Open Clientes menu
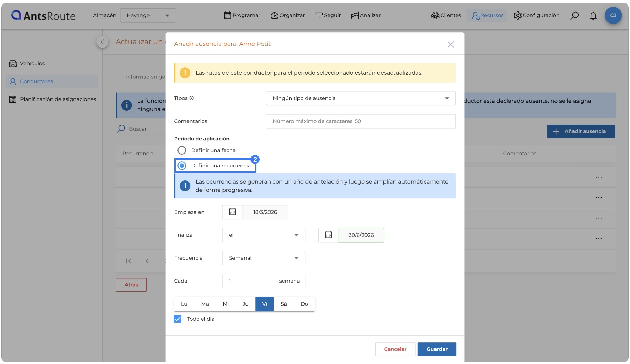 click(446, 15)
